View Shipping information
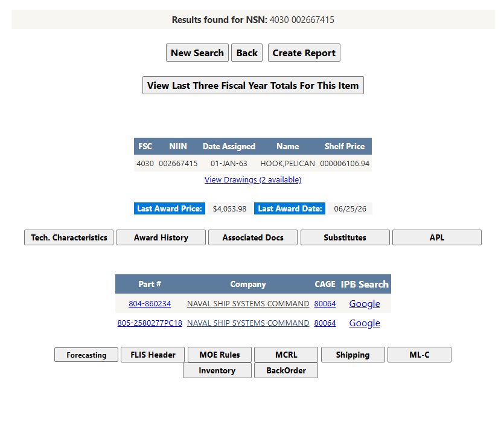Screen dimensions: 504x438 pos(352,355)
